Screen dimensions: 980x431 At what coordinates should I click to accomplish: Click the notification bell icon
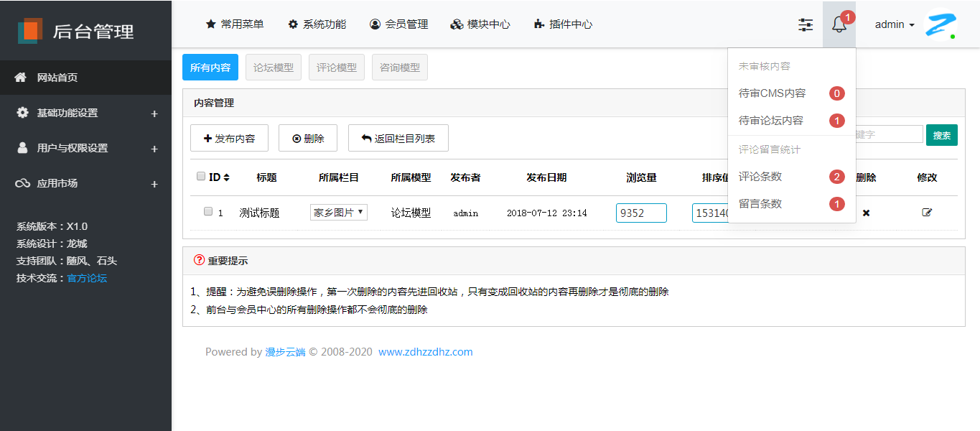[x=839, y=25]
